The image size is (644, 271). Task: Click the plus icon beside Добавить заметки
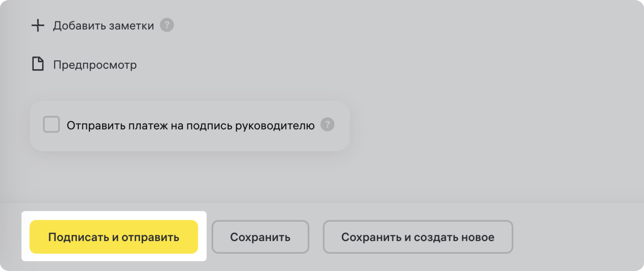(38, 25)
